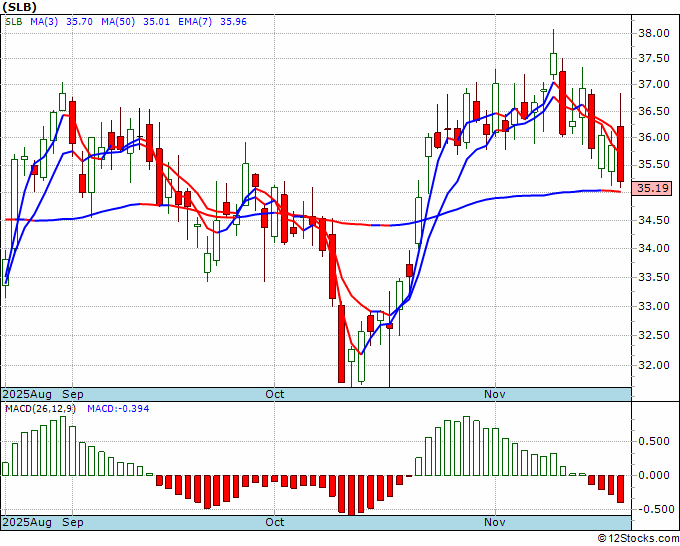680x546 pixels.
Task: Click Oct on the price chart axis
Action: 275,394
